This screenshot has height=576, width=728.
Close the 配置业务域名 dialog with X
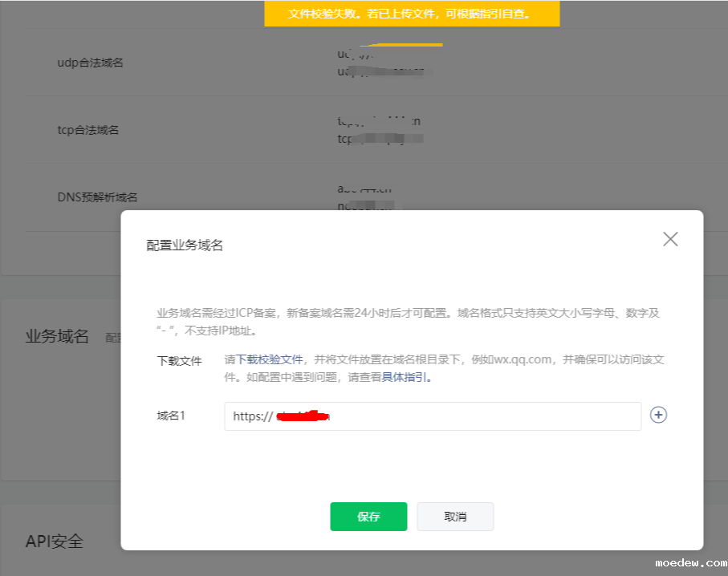(670, 239)
